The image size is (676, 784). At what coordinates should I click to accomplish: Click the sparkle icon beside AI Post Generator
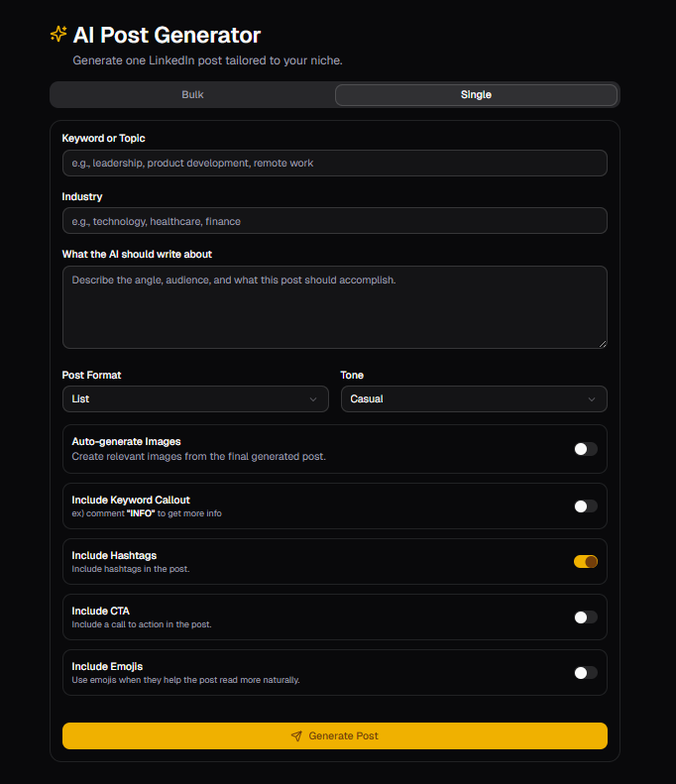pos(58,35)
